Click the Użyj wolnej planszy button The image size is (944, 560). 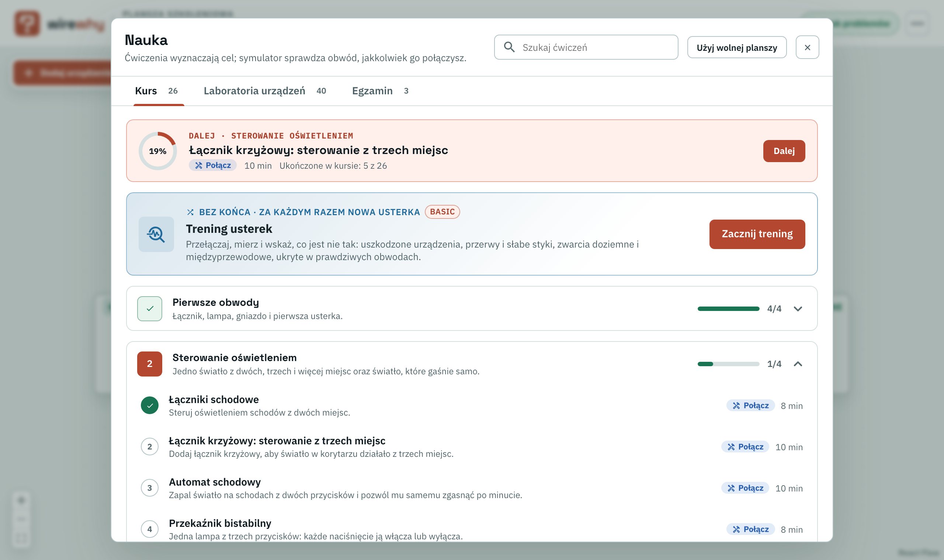tap(737, 48)
